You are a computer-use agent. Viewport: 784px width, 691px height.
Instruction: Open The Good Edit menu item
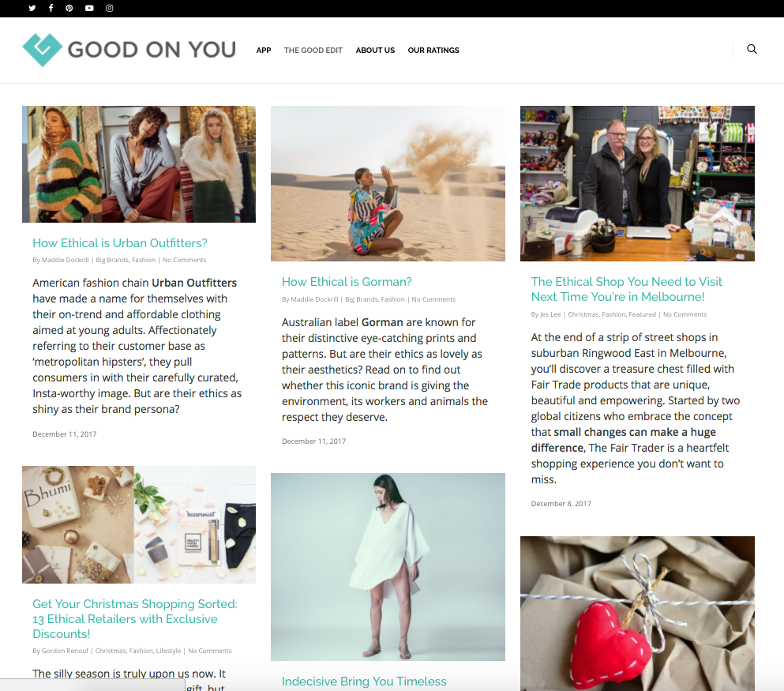pyautogui.click(x=313, y=50)
